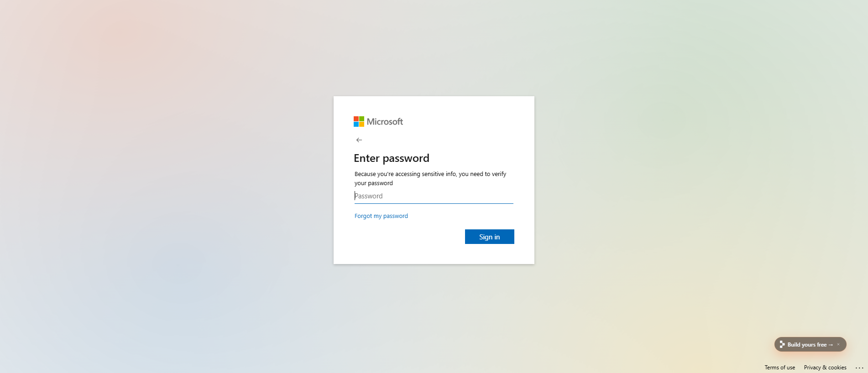868x373 pixels.
Task: Click the Sign in button
Action: (x=490, y=237)
